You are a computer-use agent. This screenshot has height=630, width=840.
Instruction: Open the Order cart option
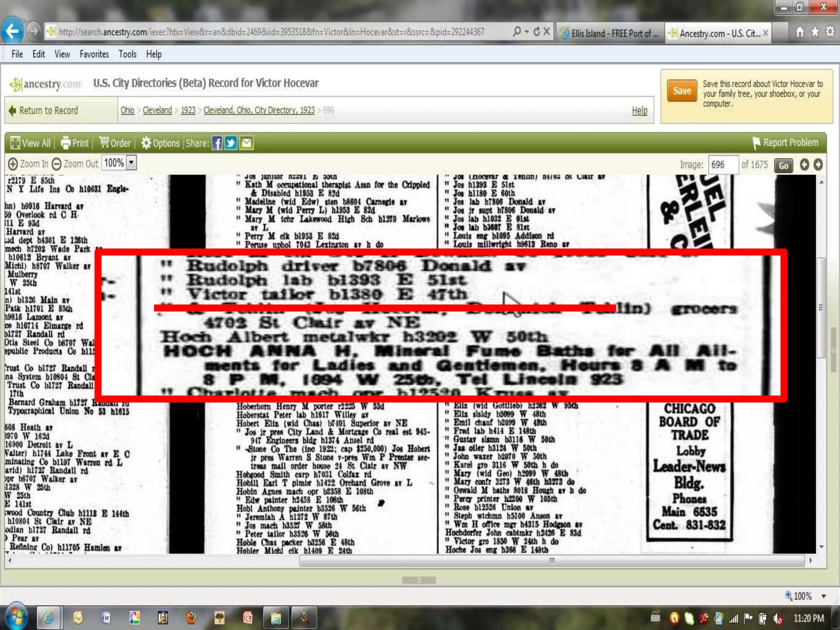(115, 143)
